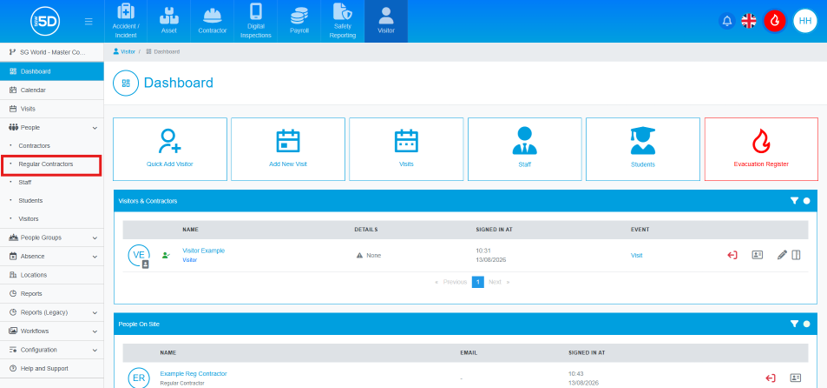Open the Example Reg Contractor link
The image size is (827, 388).
tap(194, 373)
